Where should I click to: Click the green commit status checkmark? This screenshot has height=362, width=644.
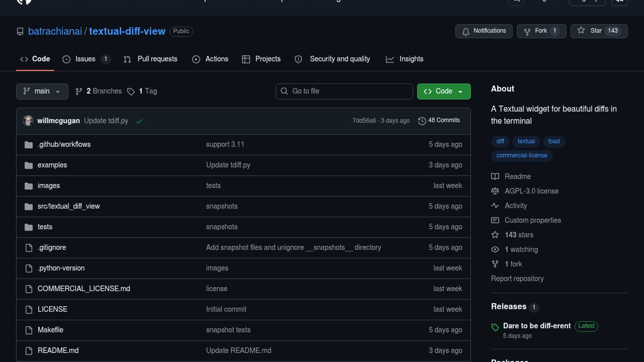click(x=139, y=121)
